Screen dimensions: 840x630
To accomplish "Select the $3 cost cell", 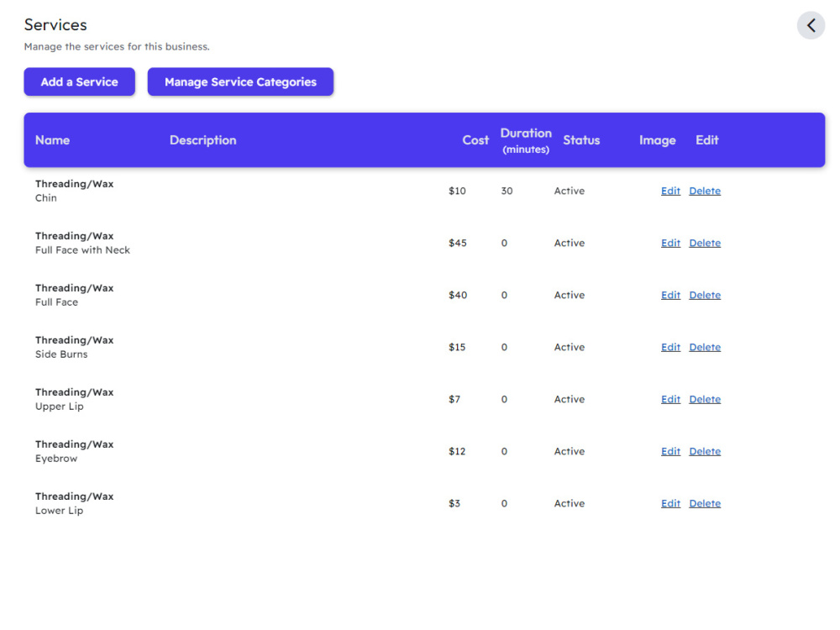I will [x=454, y=503].
